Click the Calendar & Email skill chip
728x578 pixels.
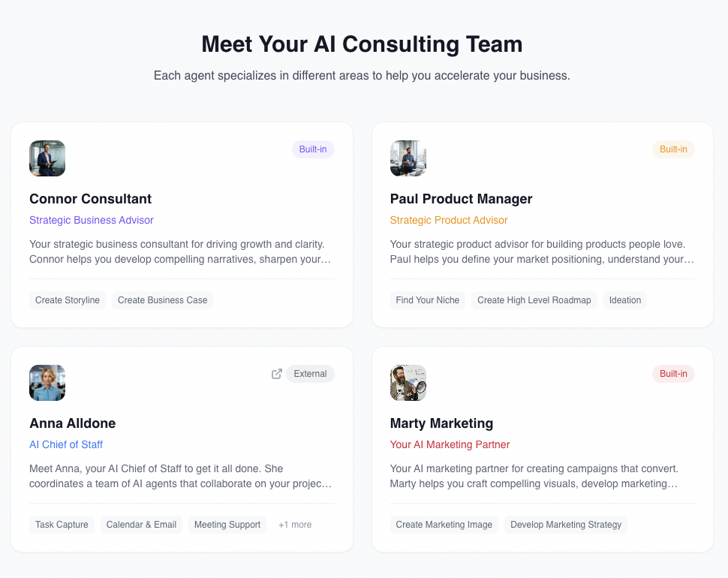click(141, 524)
